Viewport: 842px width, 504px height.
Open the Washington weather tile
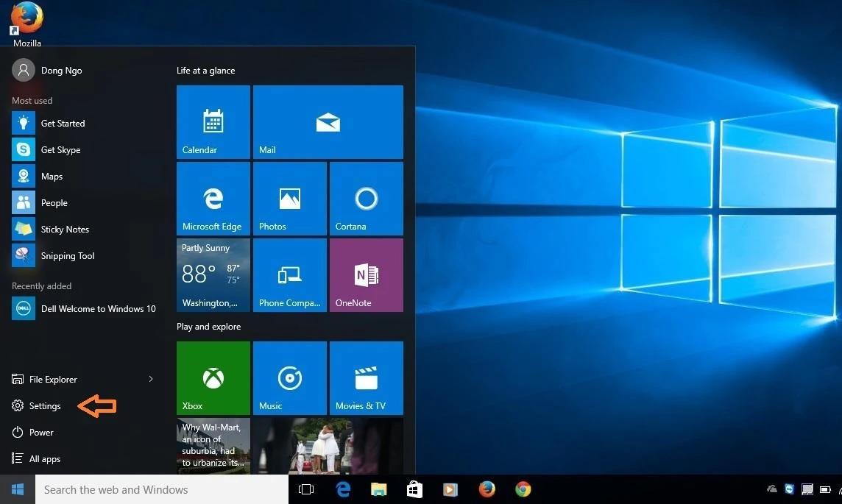coord(213,274)
